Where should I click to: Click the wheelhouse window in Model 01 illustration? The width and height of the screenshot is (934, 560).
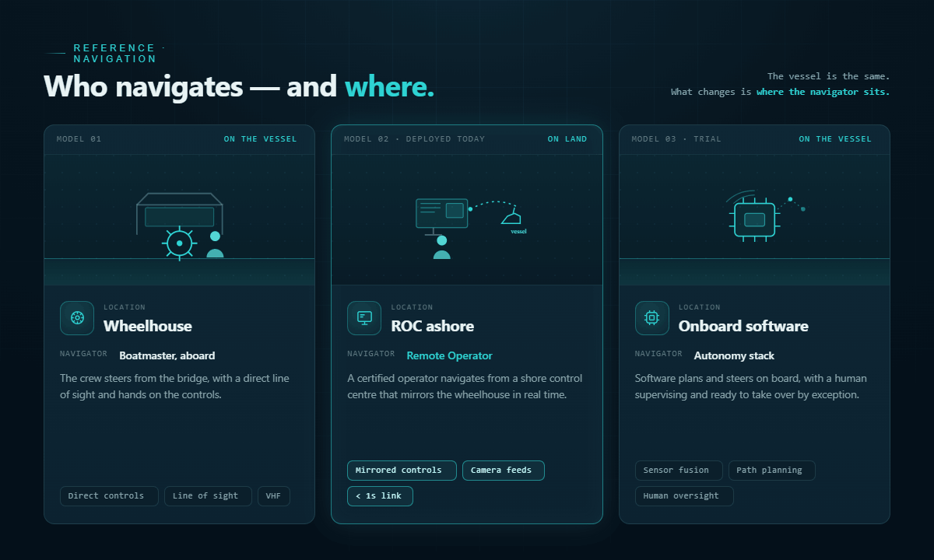pos(180,217)
